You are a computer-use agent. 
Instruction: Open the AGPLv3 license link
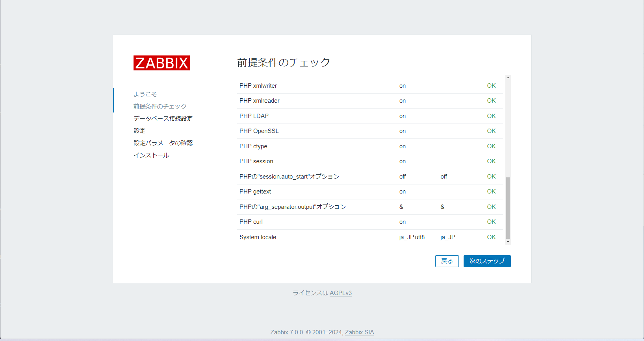pos(340,293)
